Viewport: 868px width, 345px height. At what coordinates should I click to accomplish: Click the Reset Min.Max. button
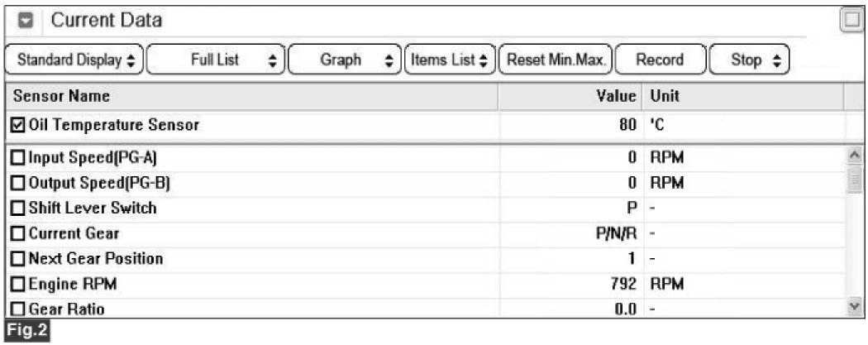point(556,60)
